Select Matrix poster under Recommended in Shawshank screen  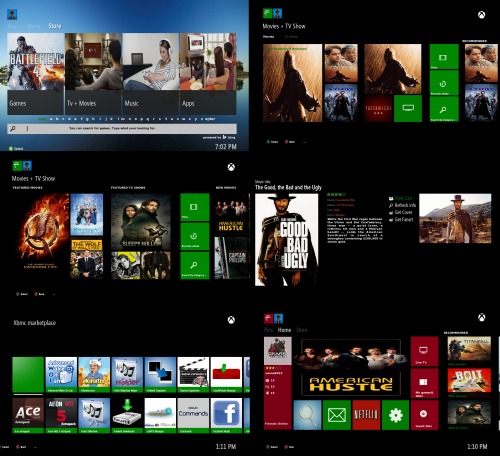[x=481, y=103]
